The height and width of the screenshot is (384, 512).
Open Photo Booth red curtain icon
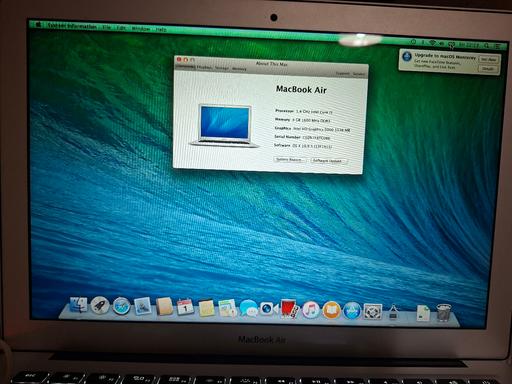pyautogui.click(x=289, y=309)
